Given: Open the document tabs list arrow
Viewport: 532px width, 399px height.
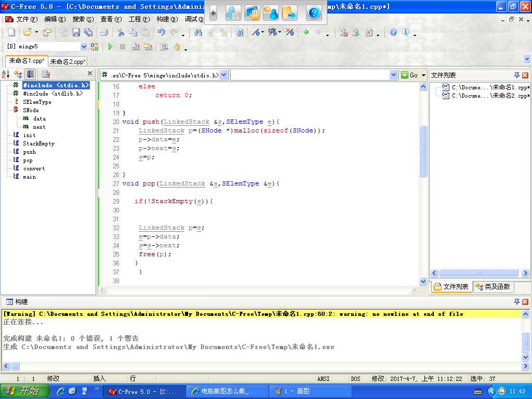Looking at the screenshot, I should 527,59.
